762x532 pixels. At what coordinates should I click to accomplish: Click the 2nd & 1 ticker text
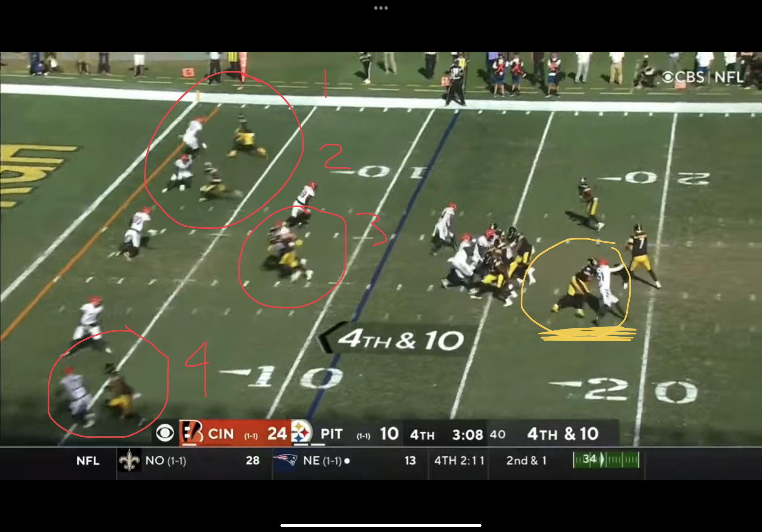click(526, 460)
